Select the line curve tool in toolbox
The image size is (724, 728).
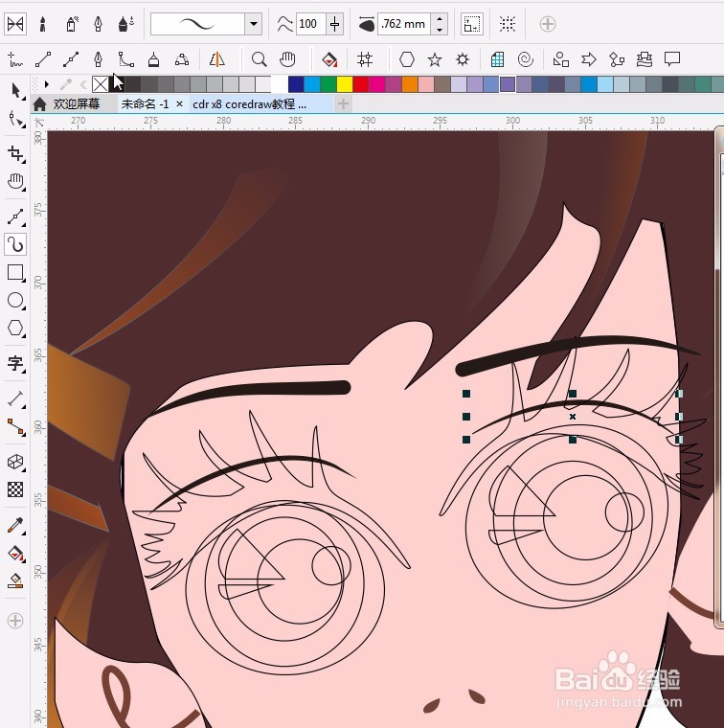pyautogui.click(x=15, y=216)
